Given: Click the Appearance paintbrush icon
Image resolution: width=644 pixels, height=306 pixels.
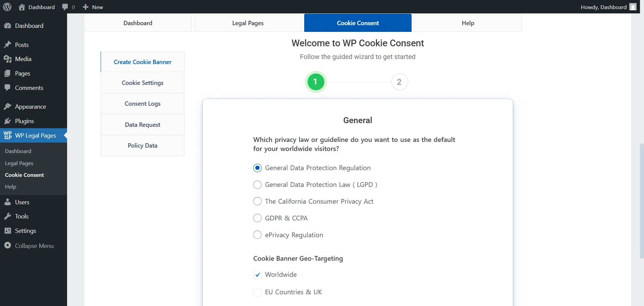Looking at the screenshot, I should pos(8,106).
